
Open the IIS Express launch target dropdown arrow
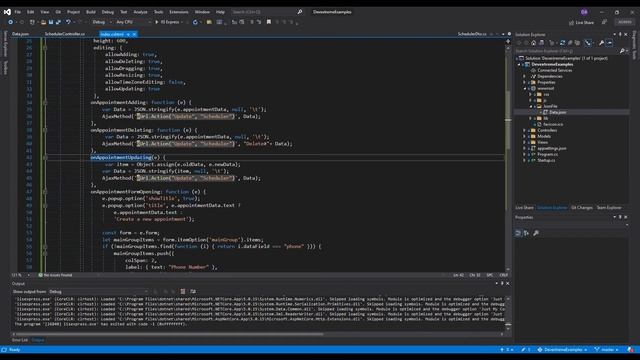click(182, 22)
